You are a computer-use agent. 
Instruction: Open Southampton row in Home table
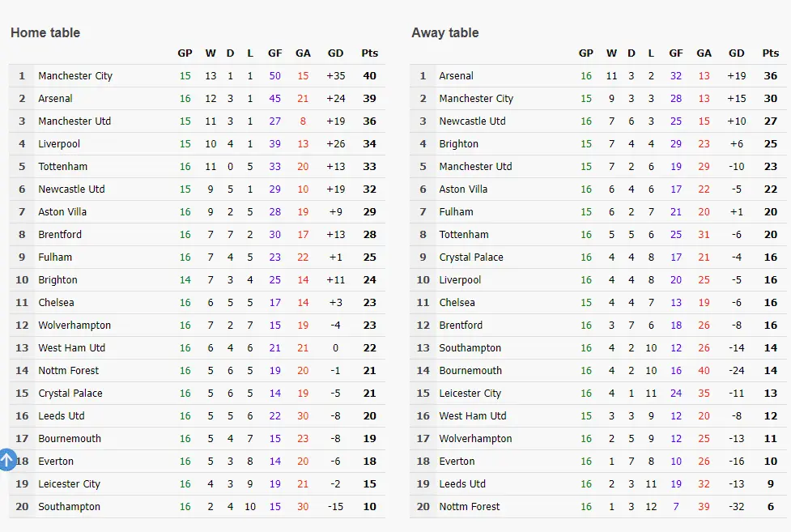(70, 507)
